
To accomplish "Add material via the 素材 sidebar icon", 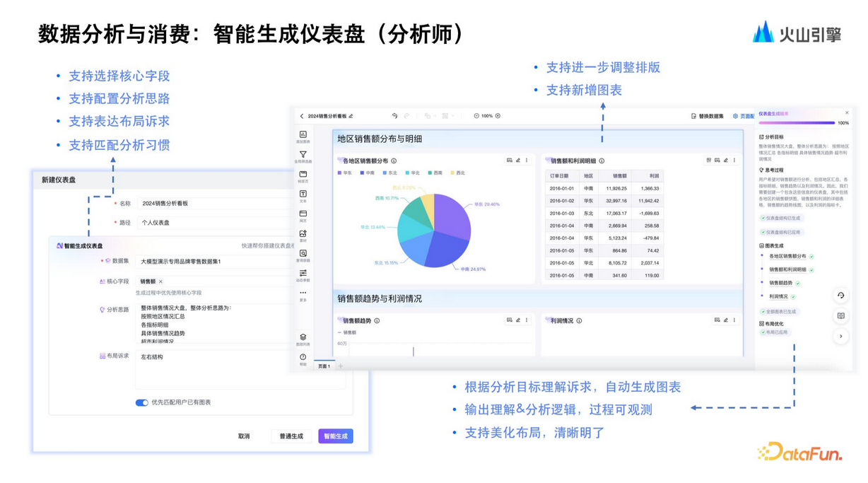I will [x=303, y=233].
